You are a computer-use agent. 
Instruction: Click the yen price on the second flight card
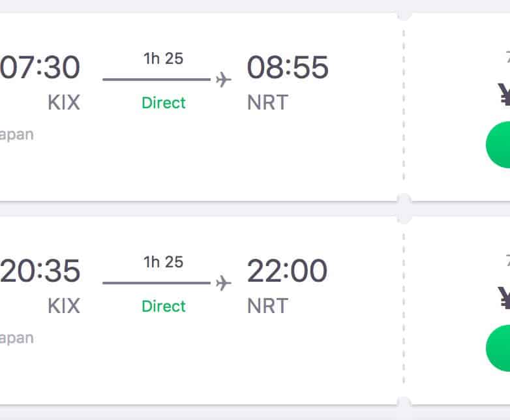coord(503,299)
